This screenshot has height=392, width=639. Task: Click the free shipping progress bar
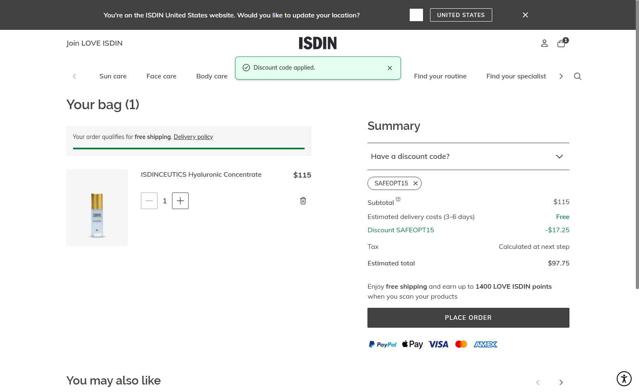click(x=189, y=148)
